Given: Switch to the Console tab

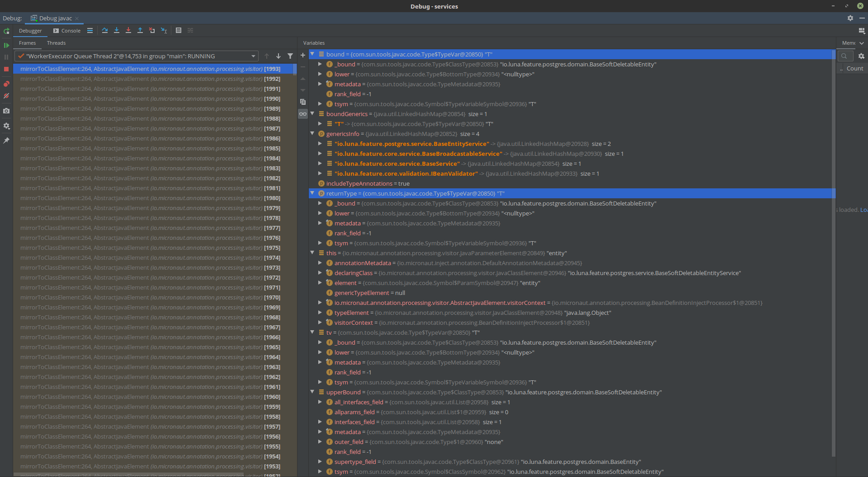Looking at the screenshot, I should (x=71, y=30).
